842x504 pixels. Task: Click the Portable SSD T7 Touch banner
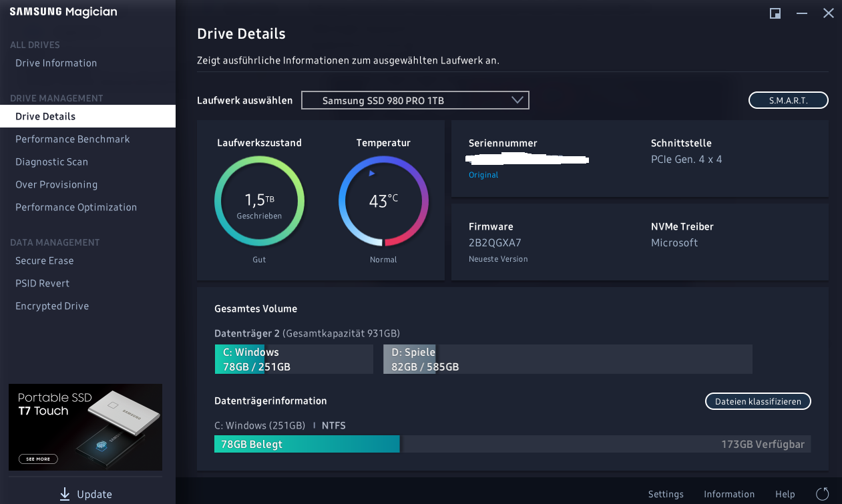click(x=85, y=427)
